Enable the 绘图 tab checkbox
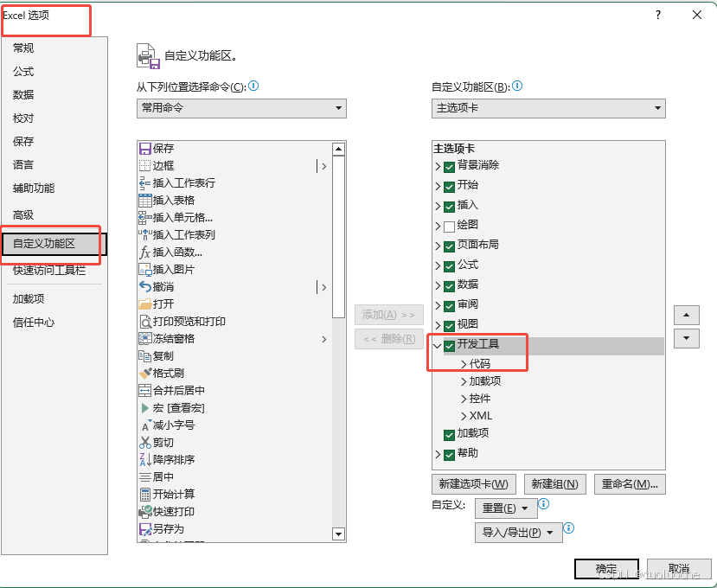This screenshot has width=717, height=588. 449,227
